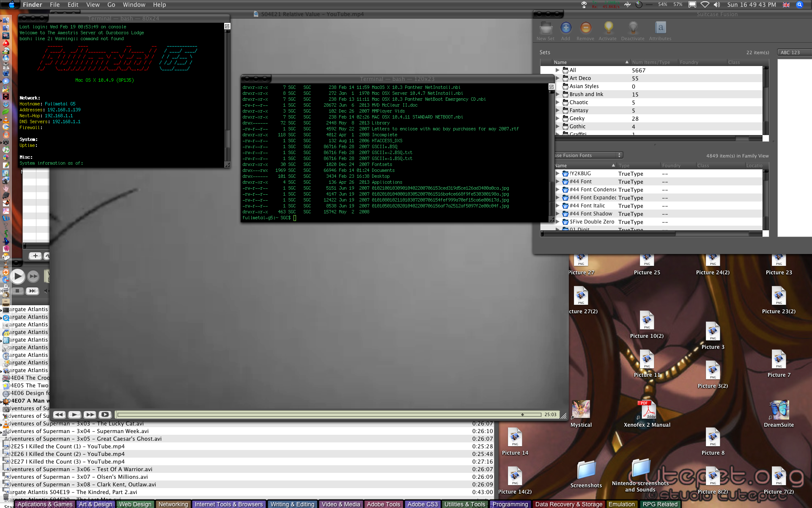Open the Help menu

click(x=159, y=5)
